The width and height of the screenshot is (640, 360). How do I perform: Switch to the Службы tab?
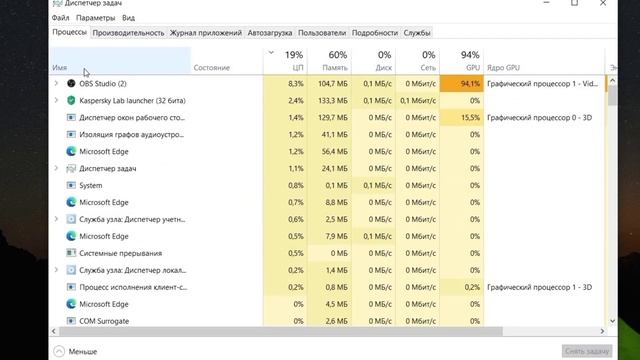tap(417, 33)
